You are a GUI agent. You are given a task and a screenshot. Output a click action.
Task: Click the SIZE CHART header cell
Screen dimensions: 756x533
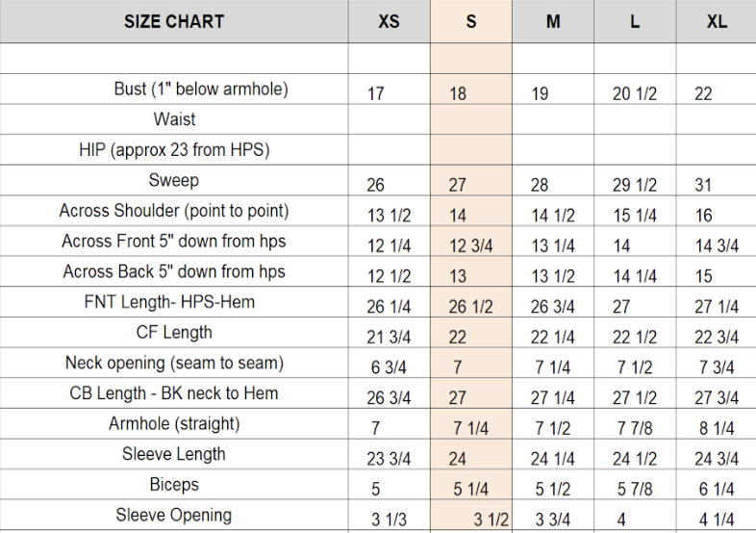pyautogui.click(x=173, y=21)
